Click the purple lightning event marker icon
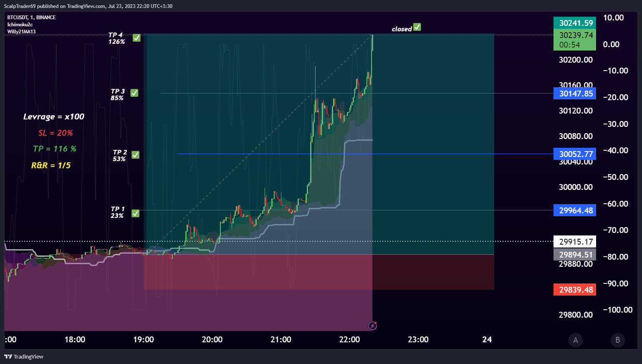Screen dimensions: 642x364 point(372,326)
